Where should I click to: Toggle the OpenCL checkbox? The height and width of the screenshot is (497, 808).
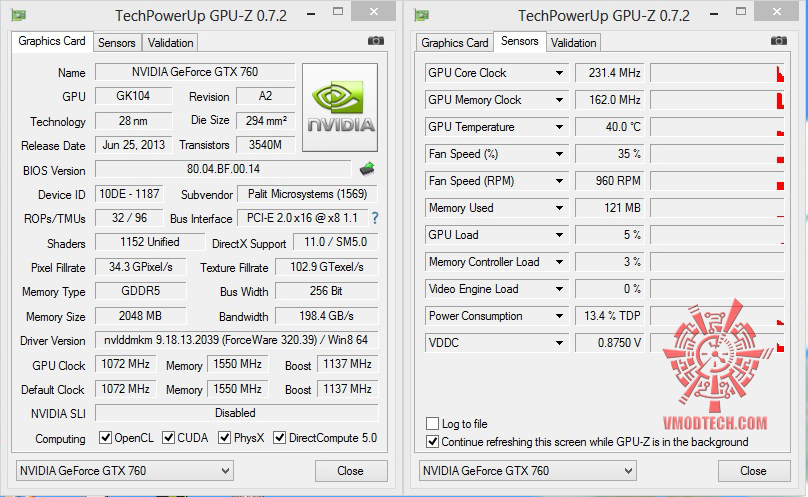tap(105, 438)
